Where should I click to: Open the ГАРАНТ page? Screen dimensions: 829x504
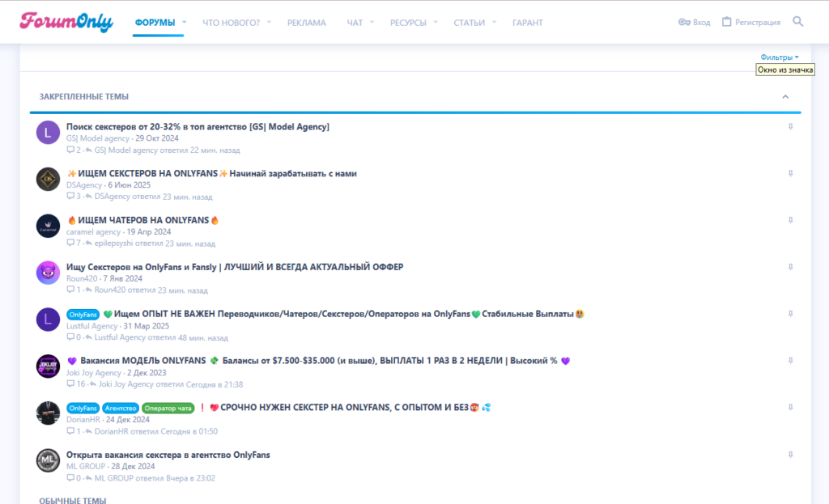click(528, 23)
